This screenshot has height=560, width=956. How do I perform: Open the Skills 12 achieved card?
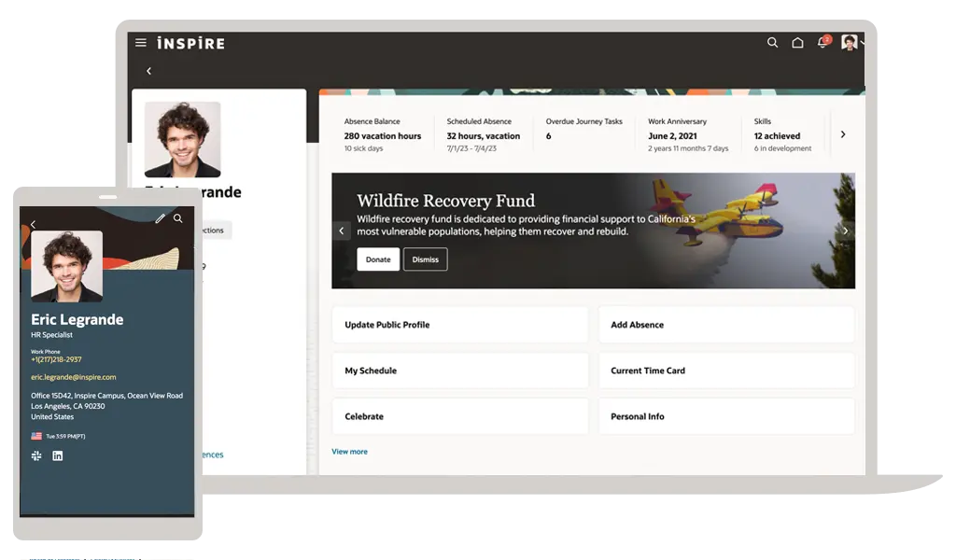[782, 134]
